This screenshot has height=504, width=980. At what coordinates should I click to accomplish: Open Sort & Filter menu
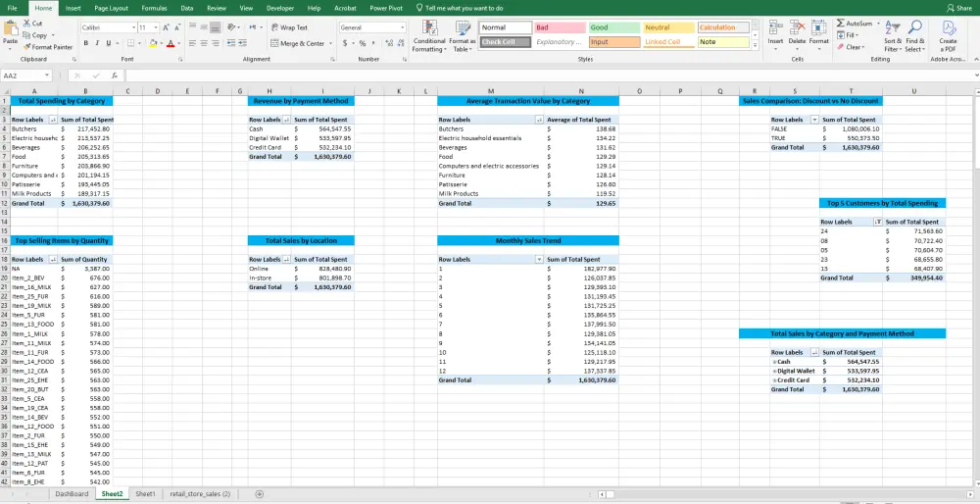pyautogui.click(x=893, y=36)
